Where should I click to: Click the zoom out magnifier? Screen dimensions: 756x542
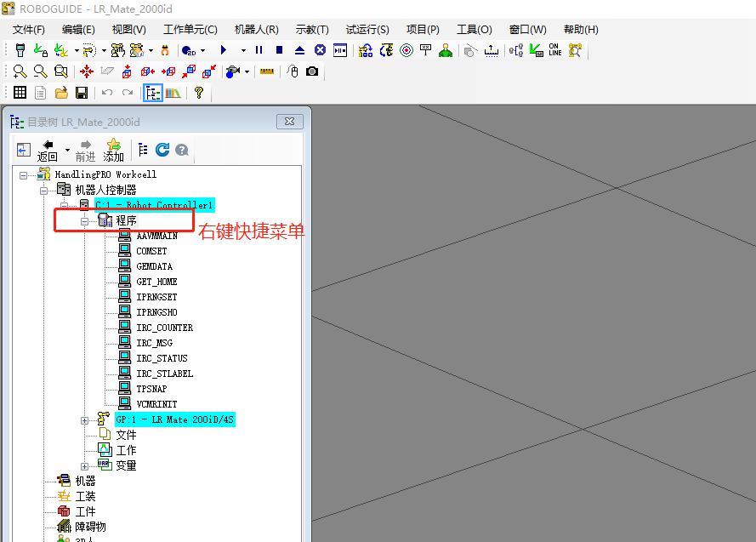coord(41,71)
